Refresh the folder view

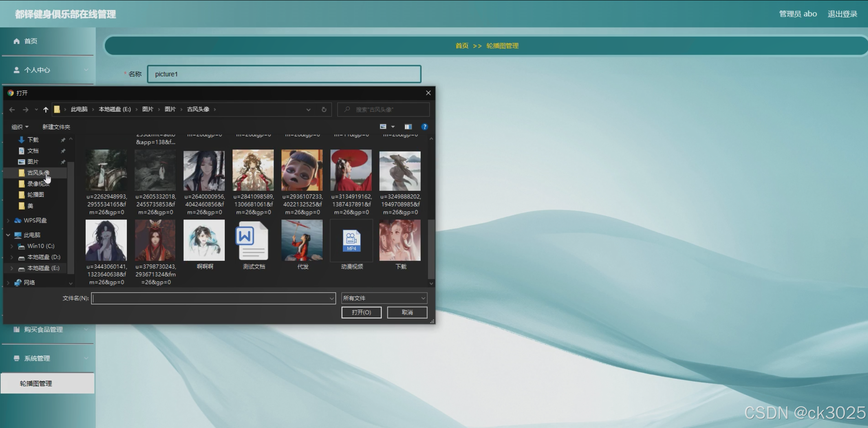pos(324,110)
